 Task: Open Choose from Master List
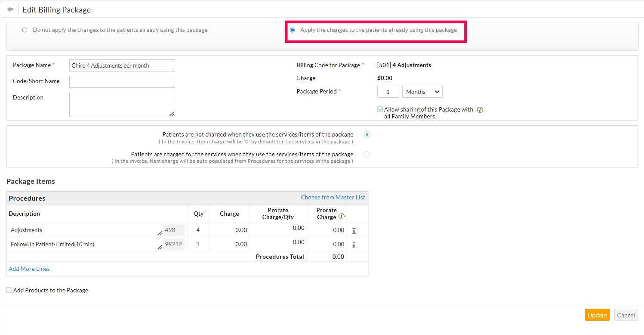point(333,197)
